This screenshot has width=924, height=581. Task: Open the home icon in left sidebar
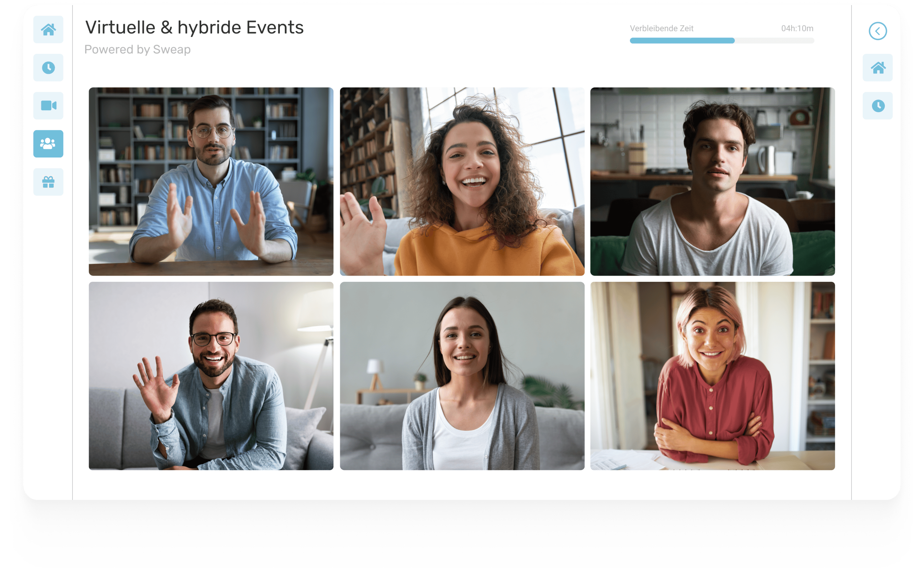(x=48, y=29)
